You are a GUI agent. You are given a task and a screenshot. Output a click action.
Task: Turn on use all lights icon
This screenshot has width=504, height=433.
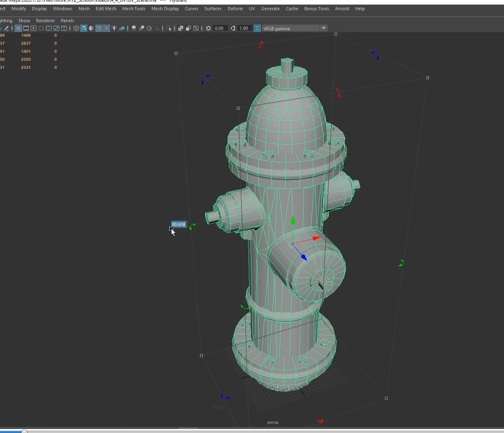114,28
